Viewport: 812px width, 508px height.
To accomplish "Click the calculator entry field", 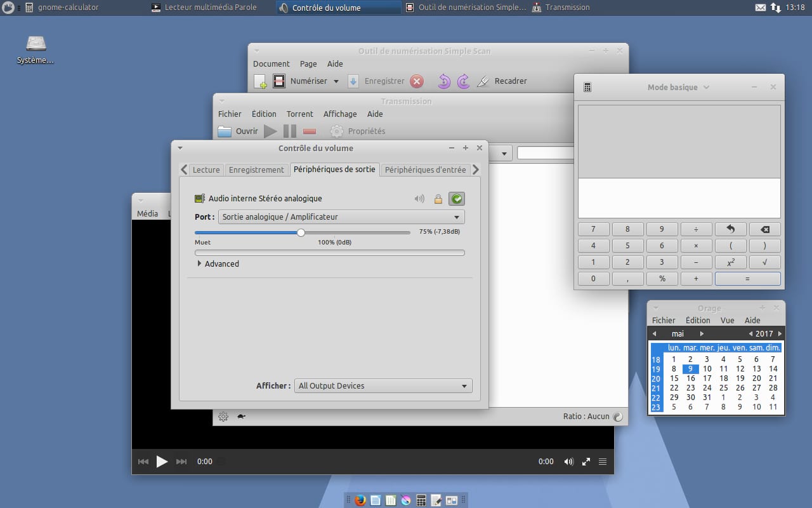I will (679, 197).
